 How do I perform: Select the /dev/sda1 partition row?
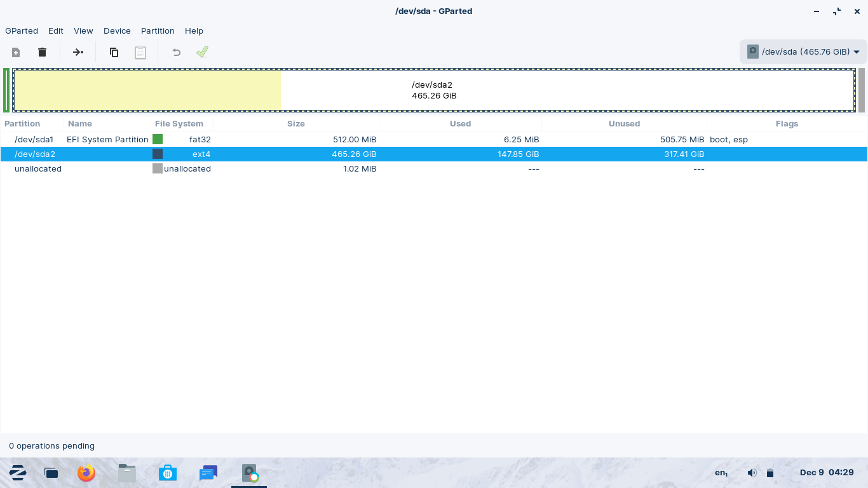pos(434,139)
